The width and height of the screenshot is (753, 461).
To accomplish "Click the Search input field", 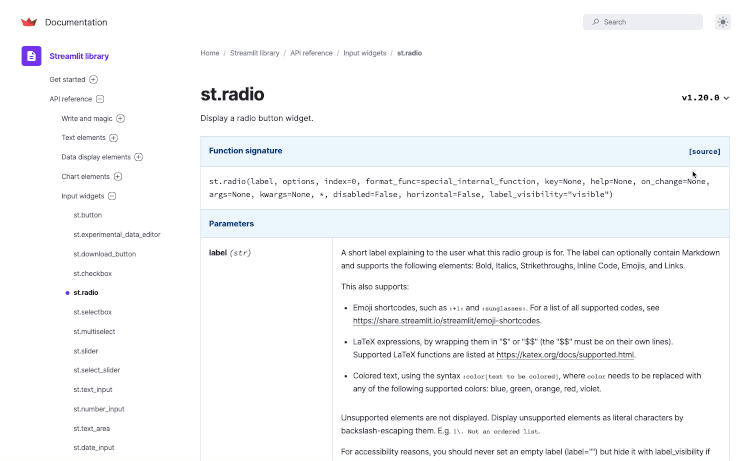I will coord(643,22).
